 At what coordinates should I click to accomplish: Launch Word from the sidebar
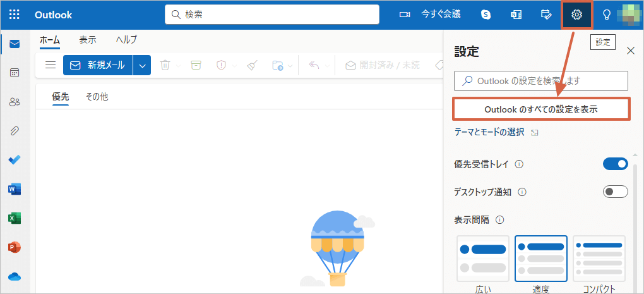point(15,189)
